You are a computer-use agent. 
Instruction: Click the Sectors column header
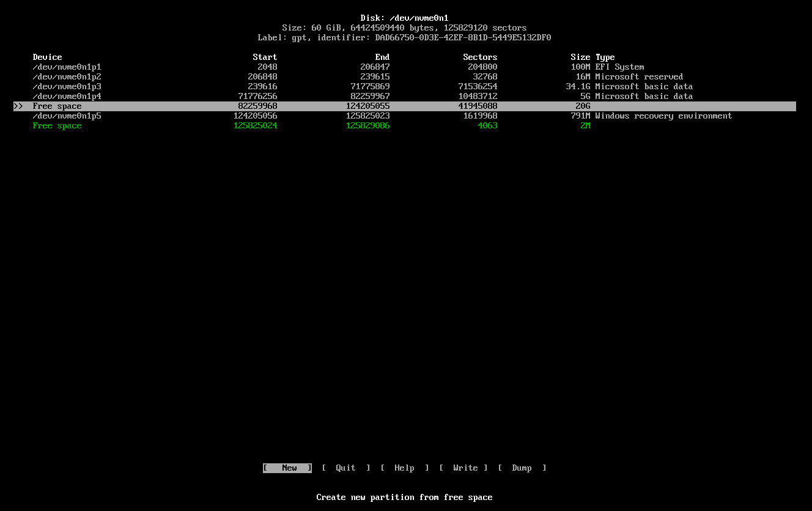[x=481, y=57]
